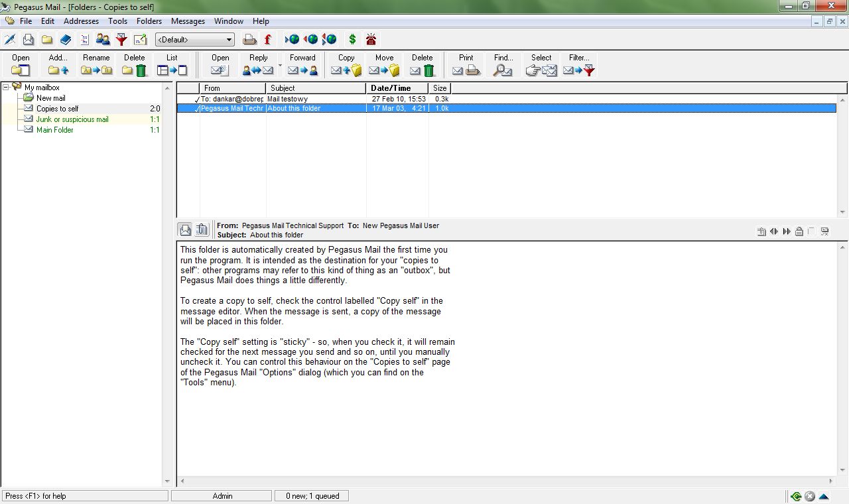Click the Open folder toolbar button
This screenshot has width=849, height=504.
tap(21, 65)
